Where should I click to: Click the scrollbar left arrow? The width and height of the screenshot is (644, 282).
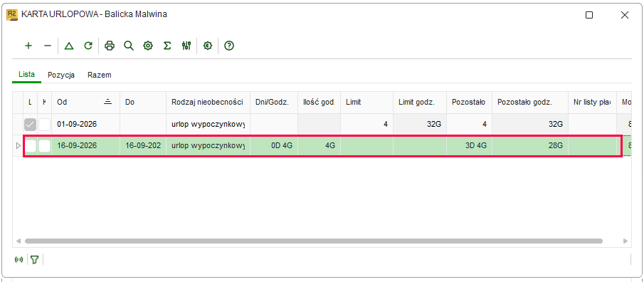click(x=18, y=241)
